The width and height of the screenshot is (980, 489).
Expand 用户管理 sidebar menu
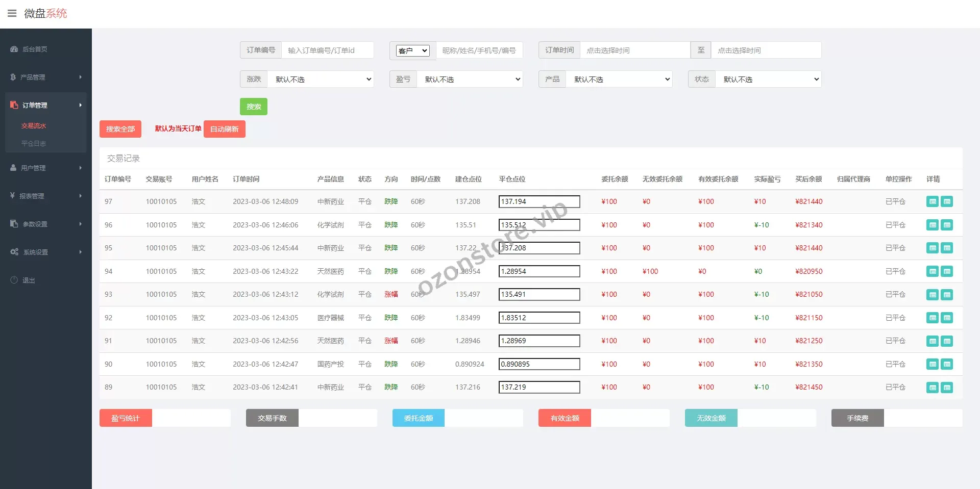[x=45, y=168]
